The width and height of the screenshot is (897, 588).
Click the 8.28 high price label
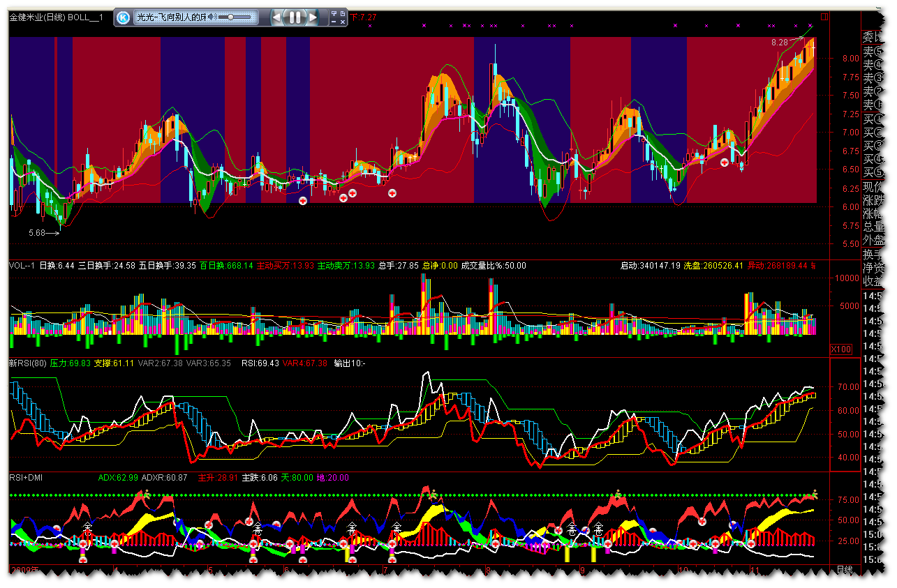pyautogui.click(x=779, y=43)
